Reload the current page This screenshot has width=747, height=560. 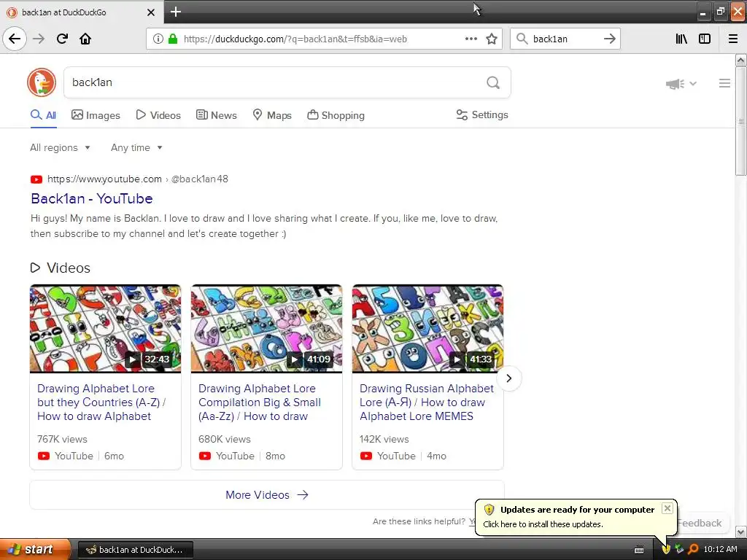[62, 39]
